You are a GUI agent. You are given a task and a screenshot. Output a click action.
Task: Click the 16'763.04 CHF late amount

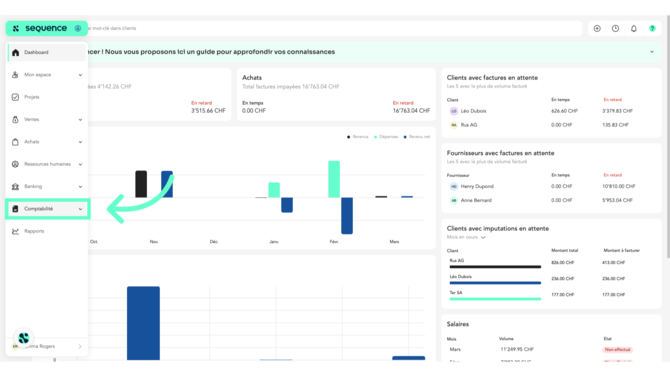411,111
